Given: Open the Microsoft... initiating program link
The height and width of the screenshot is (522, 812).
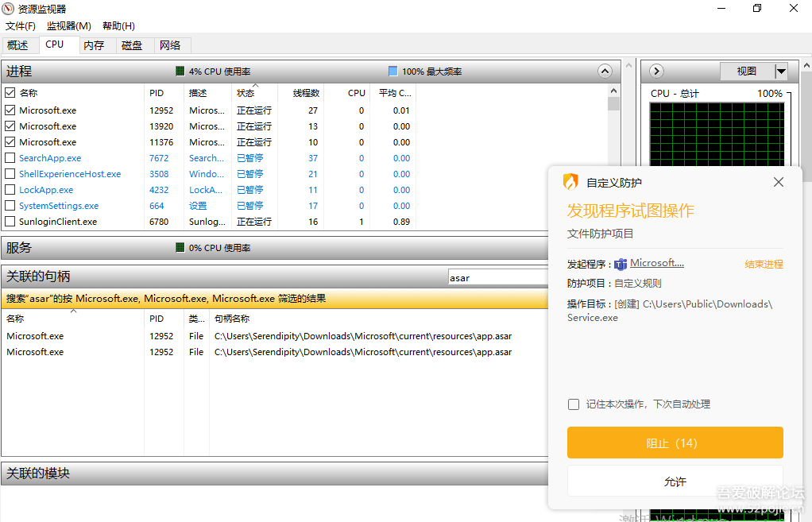Looking at the screenshot, I should pyautogui.click(x=656, y=263).
